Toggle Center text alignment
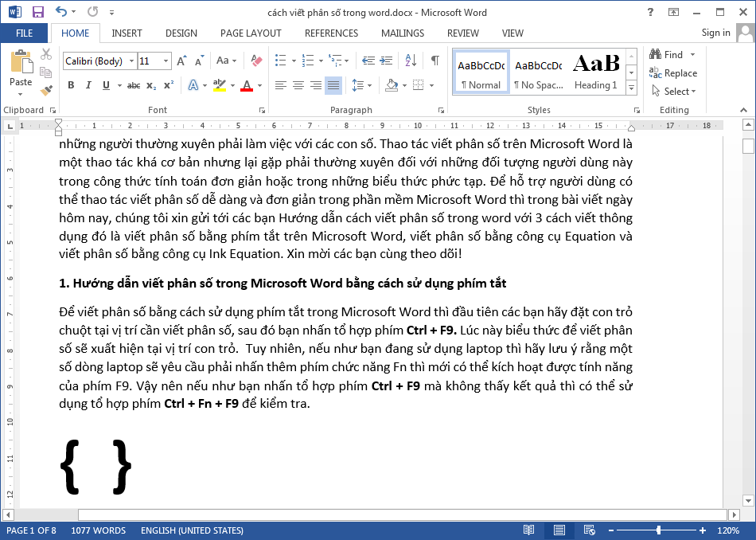756x540 pixels. click(x=298, y=85)
